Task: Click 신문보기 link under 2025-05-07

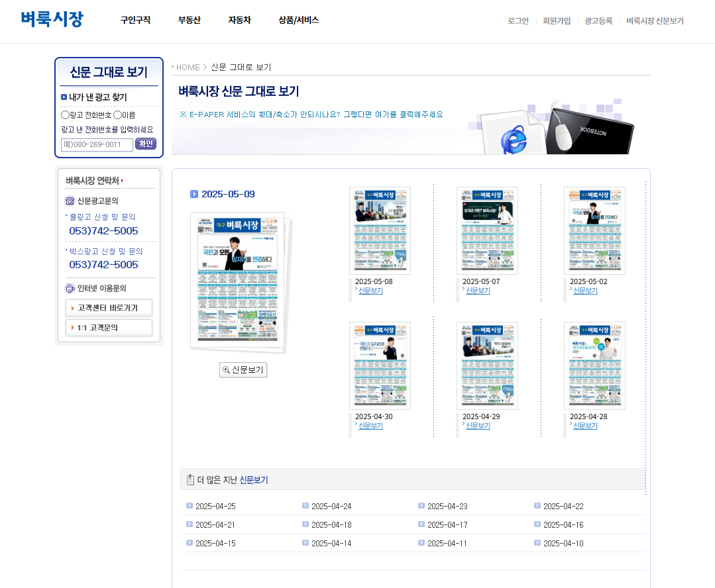Action: pyautogui.click(x=477, y=291)
